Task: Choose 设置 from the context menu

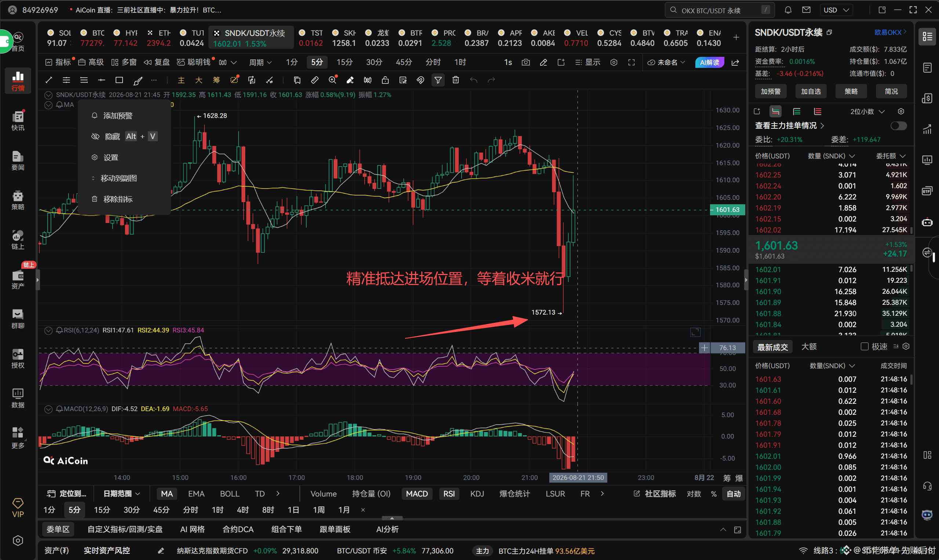Action: tap(124, 157)
